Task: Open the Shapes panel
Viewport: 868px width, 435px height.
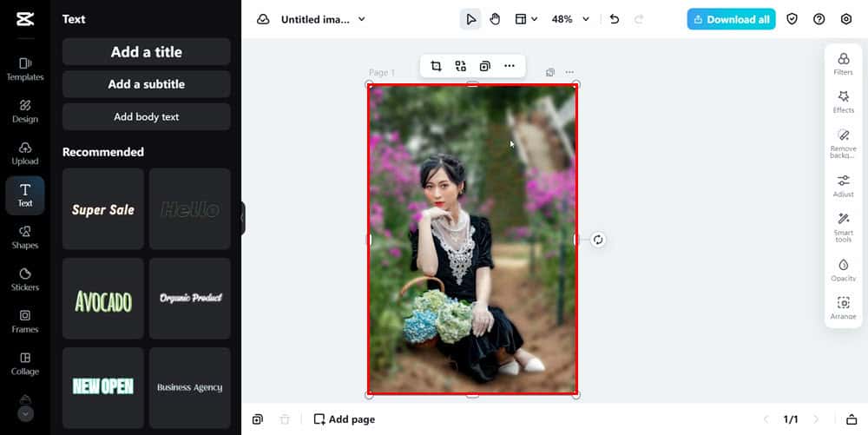Action: (x=25, y=237)
